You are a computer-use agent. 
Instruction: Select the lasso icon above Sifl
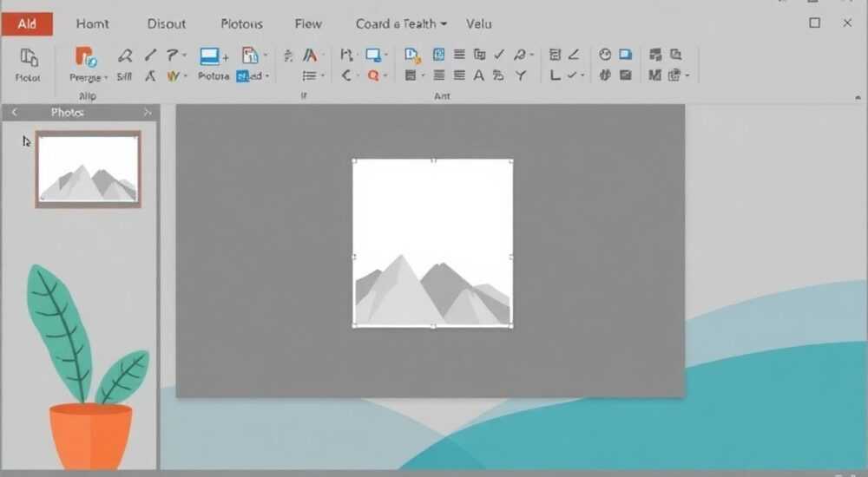point(125,55)
